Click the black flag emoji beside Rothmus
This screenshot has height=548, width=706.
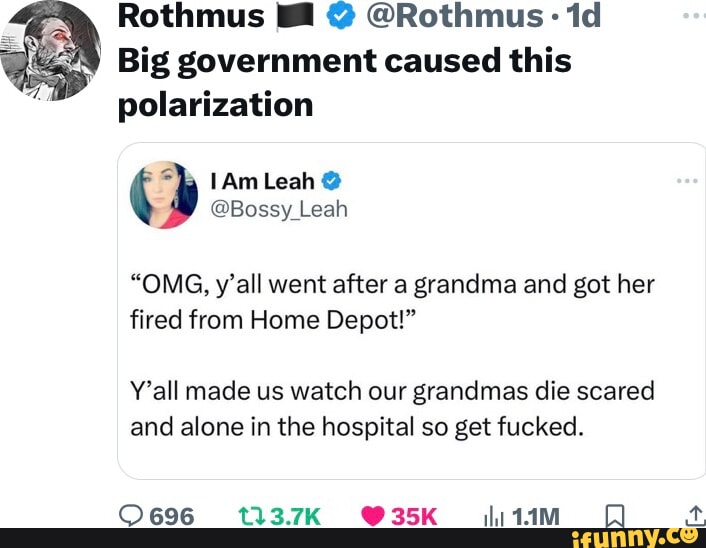click(x=295, y=17)
